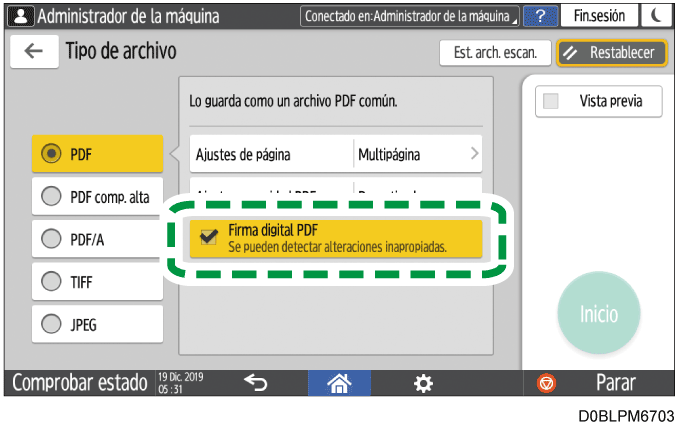The width and height of the screenshot is (679, 427).
Task: Click 'Lo guarda como un archivo PDF común.' text
Action: (293, 101)
